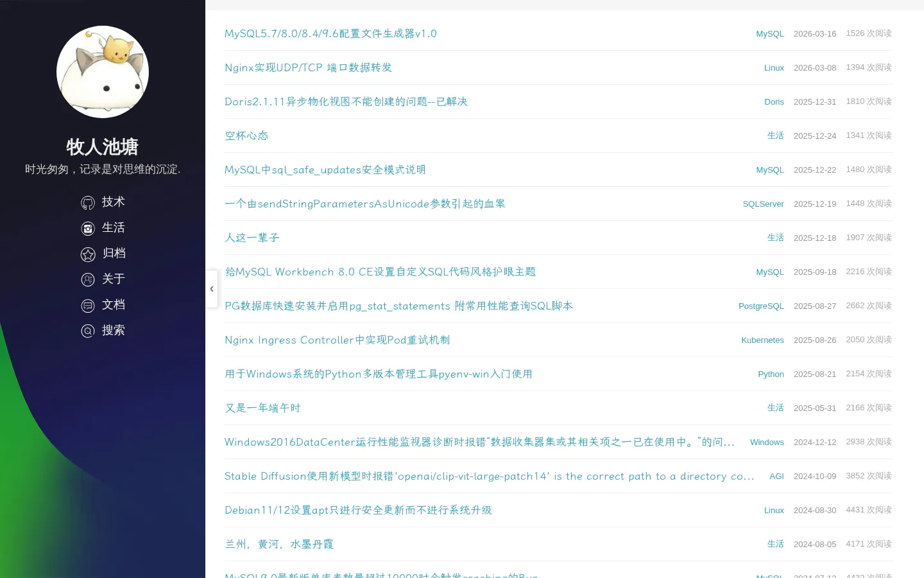Open the Nginx实现UDP/TCP 端口数据转发 article
Screen dimensions: 924x578
[308, 67]
